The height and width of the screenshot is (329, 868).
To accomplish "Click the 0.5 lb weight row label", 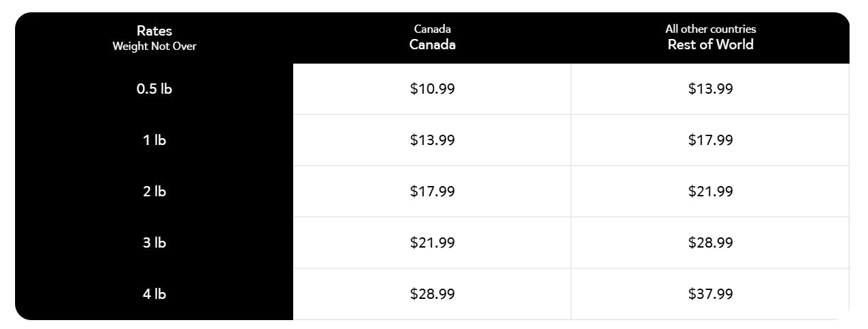I will pyautogui.click(x=154, y=89).
